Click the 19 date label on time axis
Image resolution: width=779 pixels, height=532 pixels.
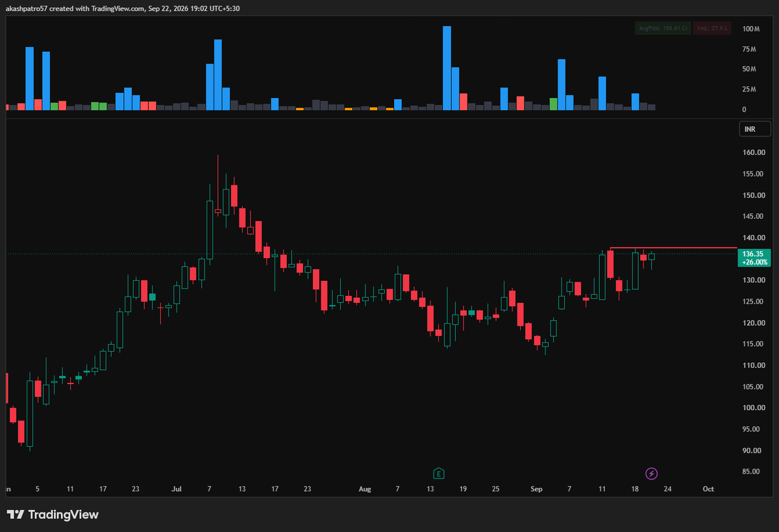pos(463,489)
